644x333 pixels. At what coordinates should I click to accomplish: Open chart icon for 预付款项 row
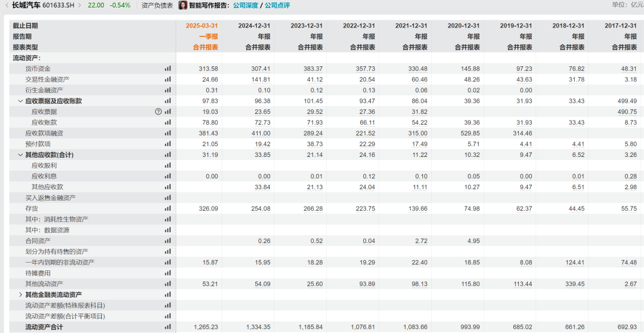168,144
